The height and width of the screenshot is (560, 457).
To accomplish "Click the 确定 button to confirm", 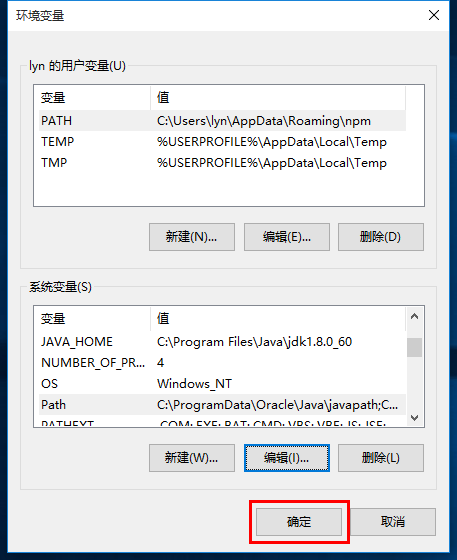I will (299, 522).
